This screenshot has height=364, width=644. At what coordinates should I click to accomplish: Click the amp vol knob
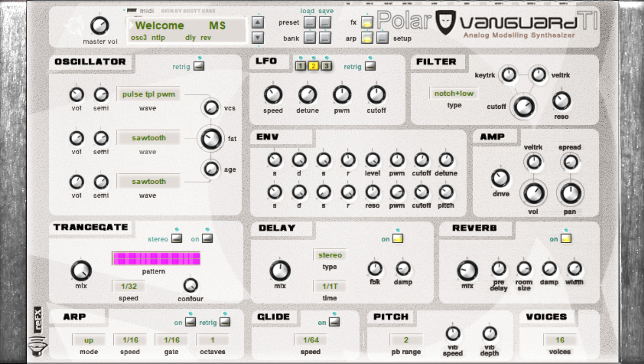click(x=533, y=194)
